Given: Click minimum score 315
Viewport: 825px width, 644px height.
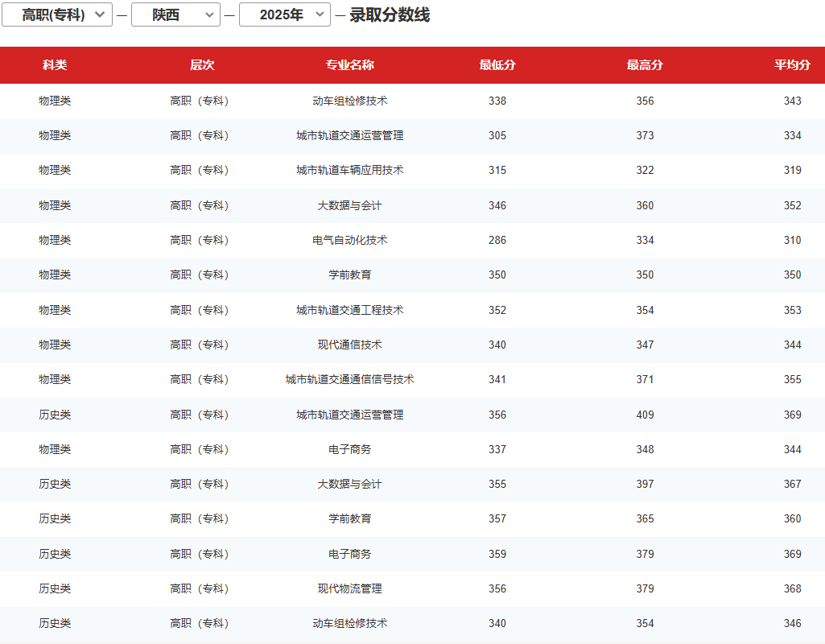Looking at the screenshot, I should [x=497, y=171].
